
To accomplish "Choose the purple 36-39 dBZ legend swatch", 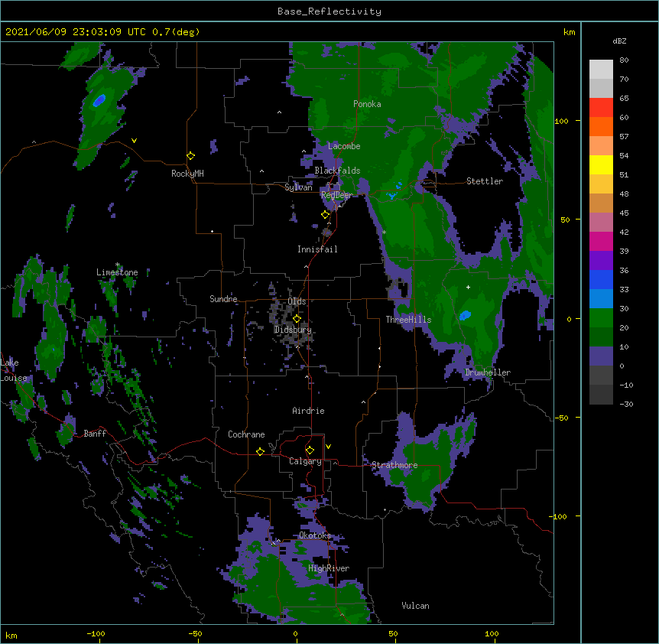I will (x=601, y=261).
